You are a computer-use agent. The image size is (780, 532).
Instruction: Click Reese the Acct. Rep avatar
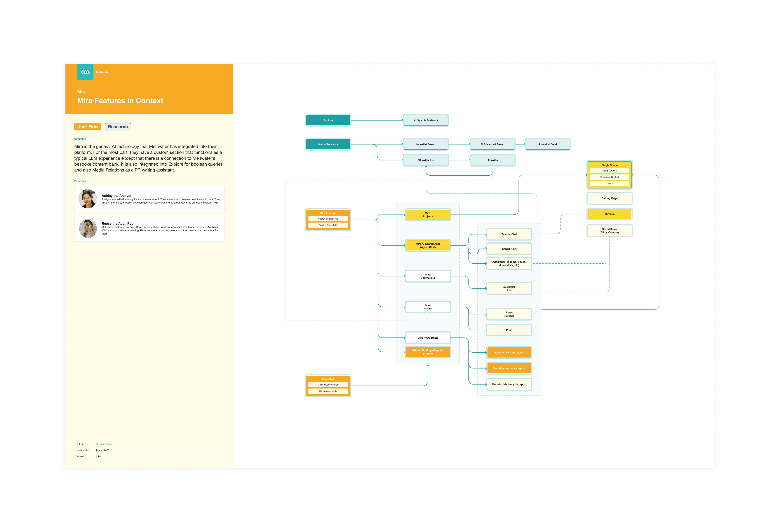point(88,228)
